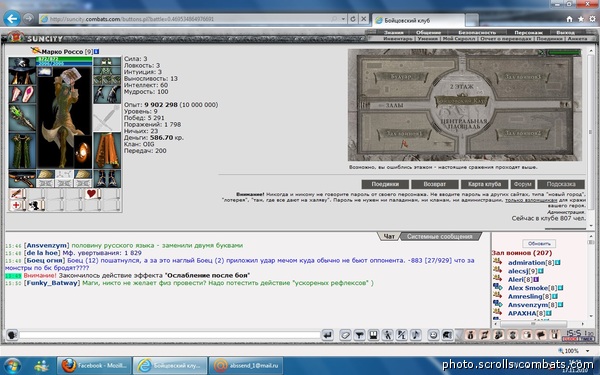600x375 pixels.
Task: Switch to the Чат tab
Action: coord(389,236)
